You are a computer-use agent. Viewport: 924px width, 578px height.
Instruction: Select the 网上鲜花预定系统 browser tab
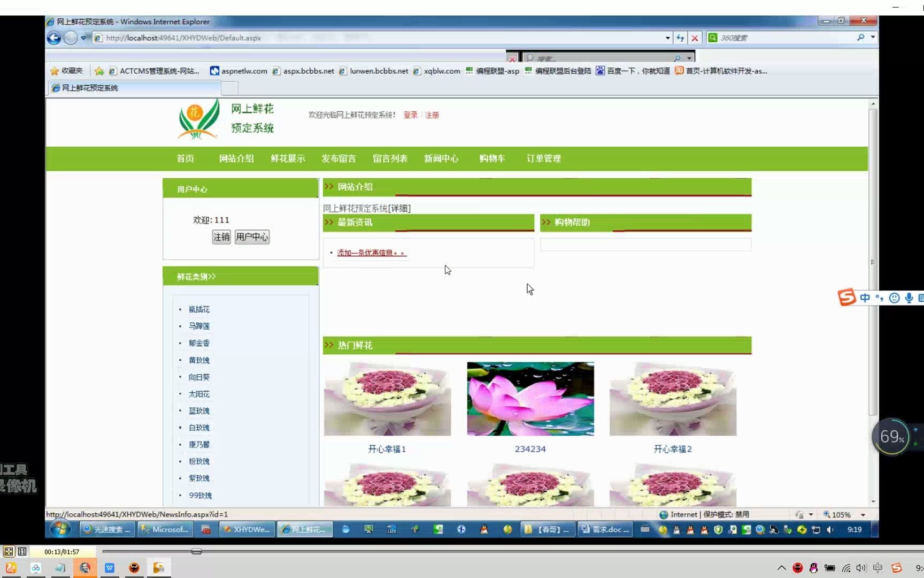pos(135,88)
